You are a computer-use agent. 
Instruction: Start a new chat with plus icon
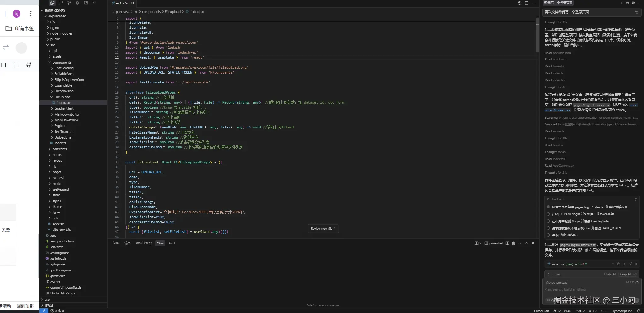tap(622, 3)
